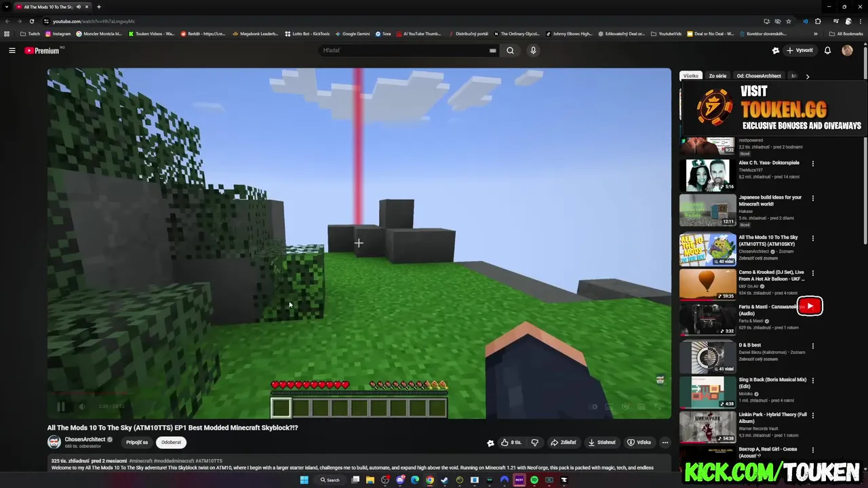This screenshot has width=868, height=488.
Task: Select the Od: ChosenArchitect chip
Action: (759, 76)
